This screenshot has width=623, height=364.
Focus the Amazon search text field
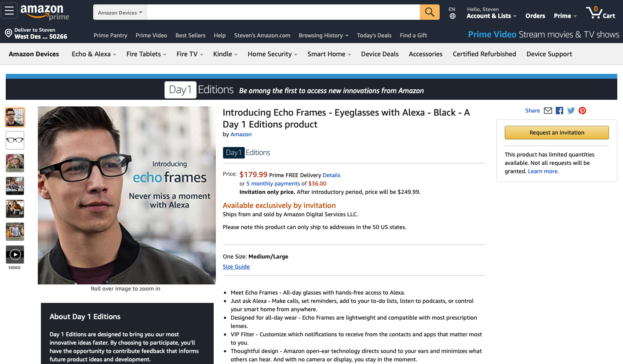pyautogui.click(x=283, y=12)
